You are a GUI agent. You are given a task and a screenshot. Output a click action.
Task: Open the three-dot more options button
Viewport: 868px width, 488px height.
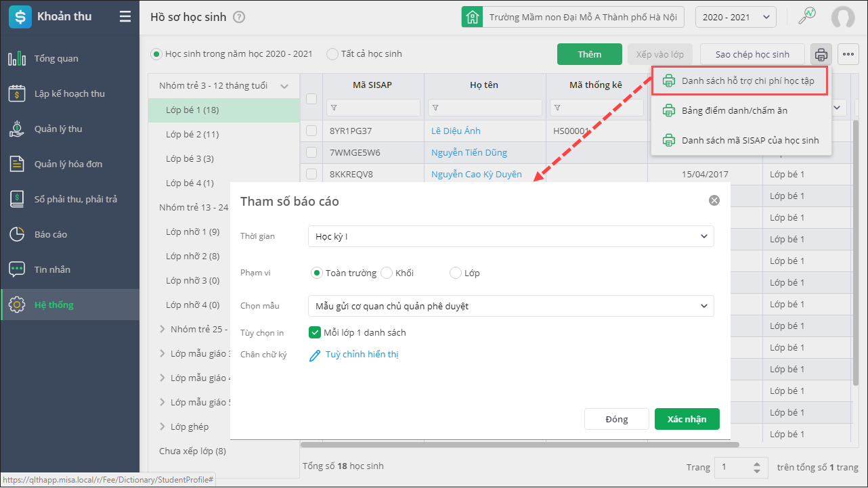point(848,54)
